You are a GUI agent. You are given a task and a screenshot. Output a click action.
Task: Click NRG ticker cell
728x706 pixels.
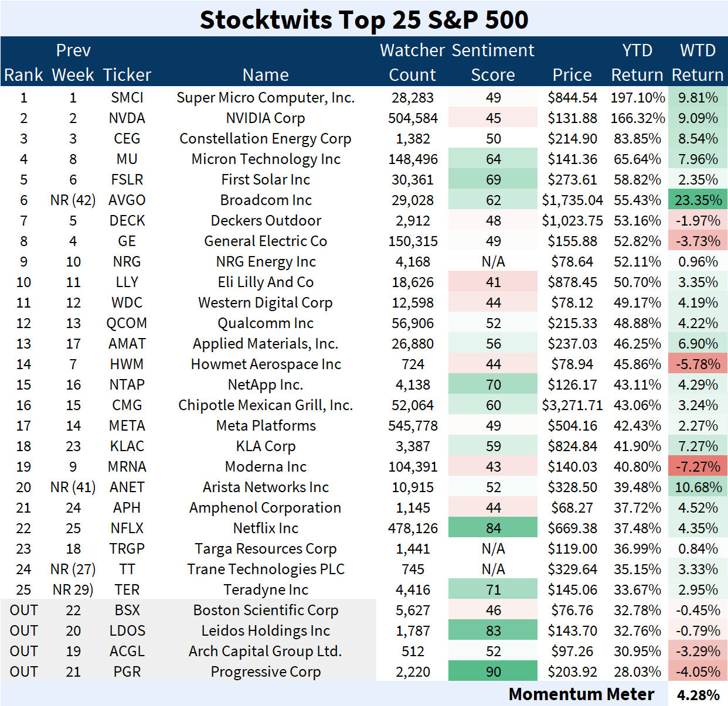pos(127,261)
